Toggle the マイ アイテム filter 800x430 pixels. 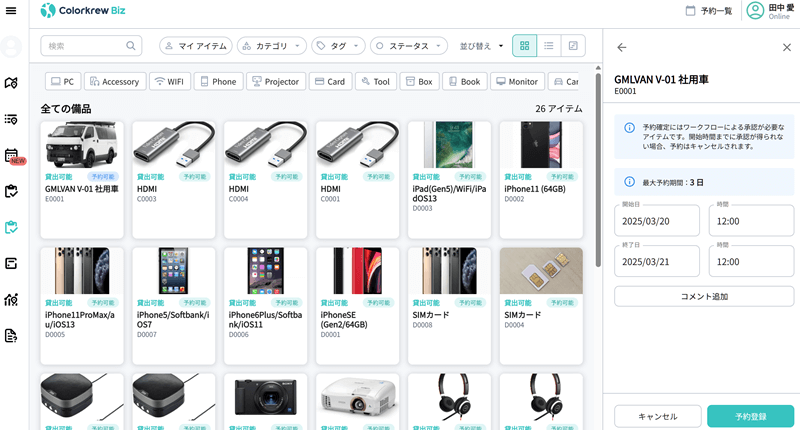point(196,46)
